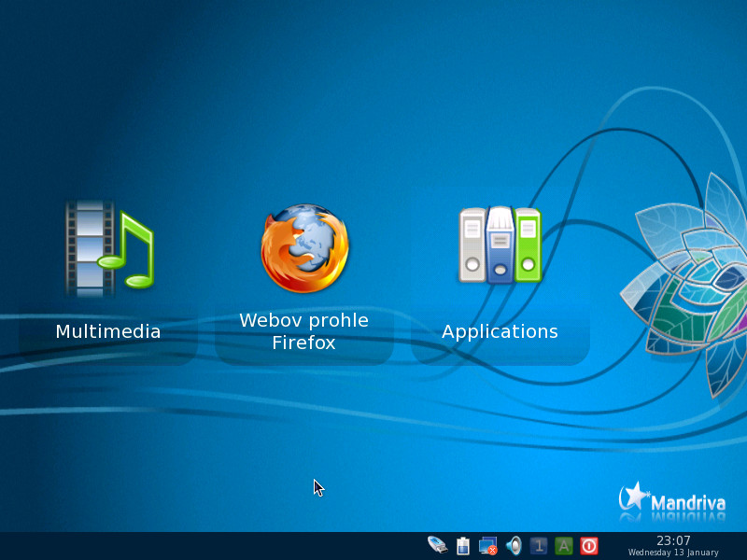Click the Applications label
The height and width of the screenshot is (560, 747).
(x=500, y=331)
